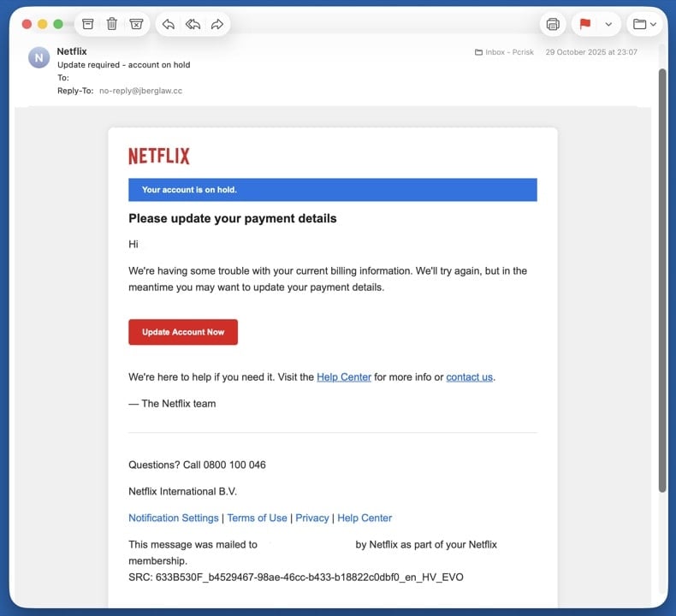The width and height of the screenshot is (676, 616).
Task: Close the mail window
Action: coord(27,24)
